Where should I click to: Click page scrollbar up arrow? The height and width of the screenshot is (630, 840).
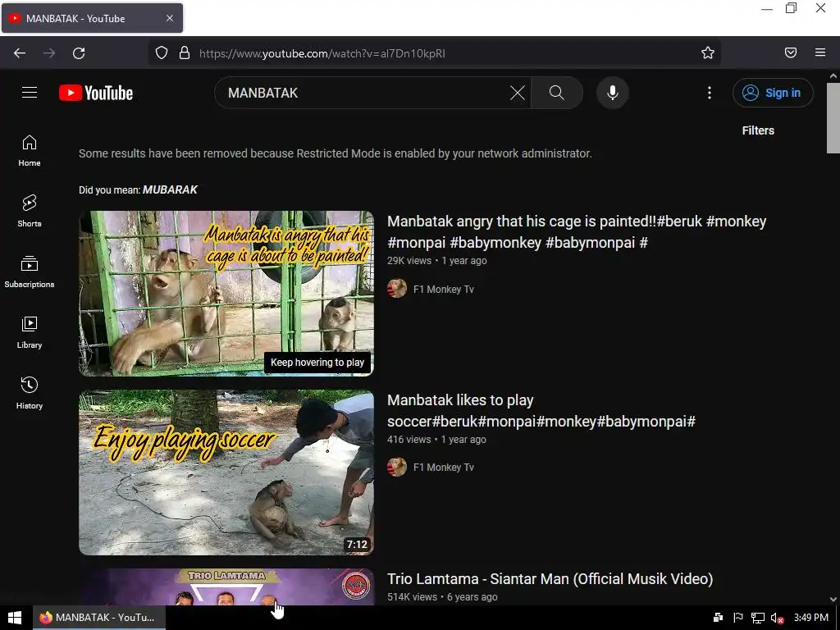[833, 76]
